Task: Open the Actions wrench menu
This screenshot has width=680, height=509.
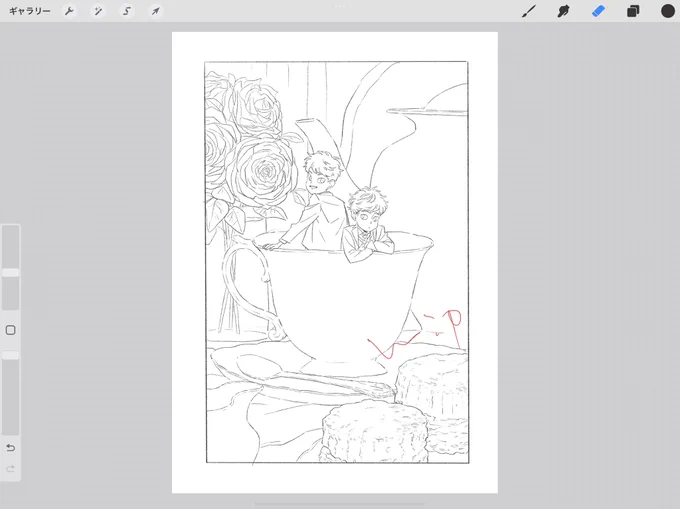Action: 69,11
